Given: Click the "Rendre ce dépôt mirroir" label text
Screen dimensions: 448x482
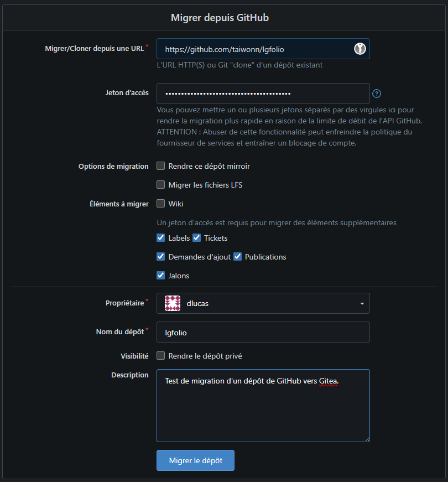Looking at the screenshot, I should 209,167.
